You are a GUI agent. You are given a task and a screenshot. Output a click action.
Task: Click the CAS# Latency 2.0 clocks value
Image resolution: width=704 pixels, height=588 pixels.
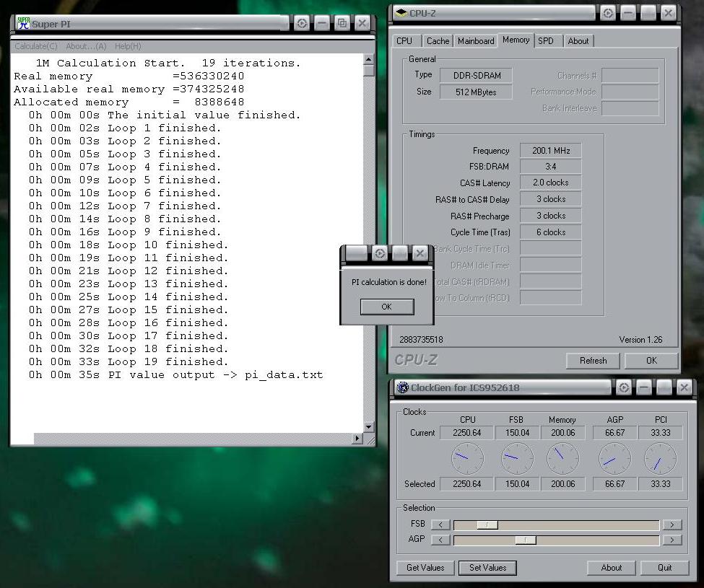551,183
